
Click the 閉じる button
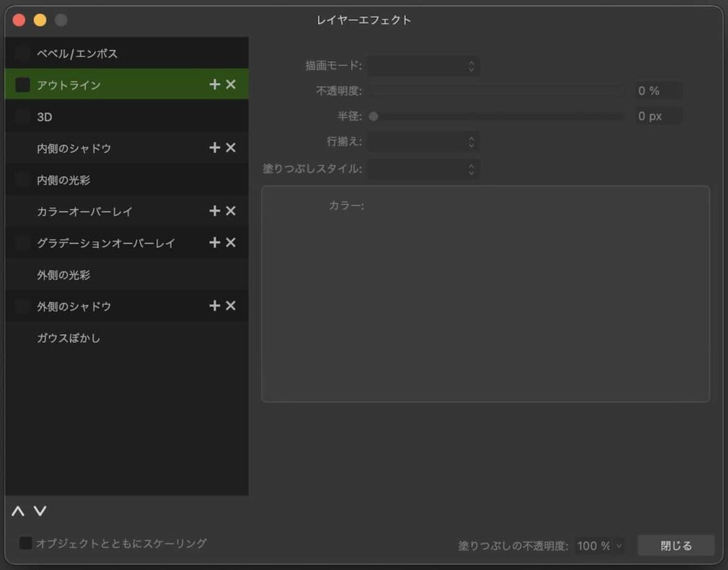[x=676, y=545]
